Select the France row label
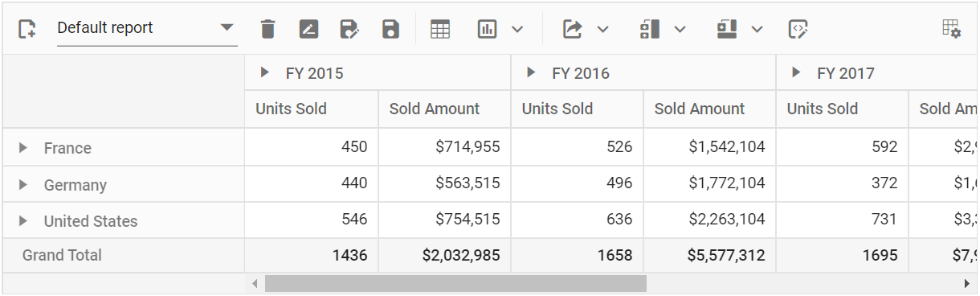The image size is (980, 296). [67, 148]
